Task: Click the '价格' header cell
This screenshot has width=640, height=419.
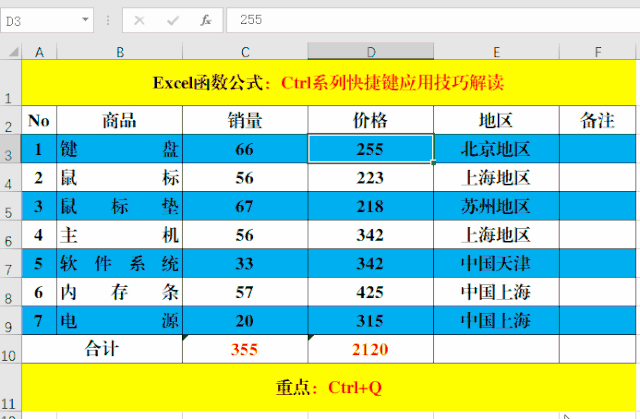Action: coord(371,120)
